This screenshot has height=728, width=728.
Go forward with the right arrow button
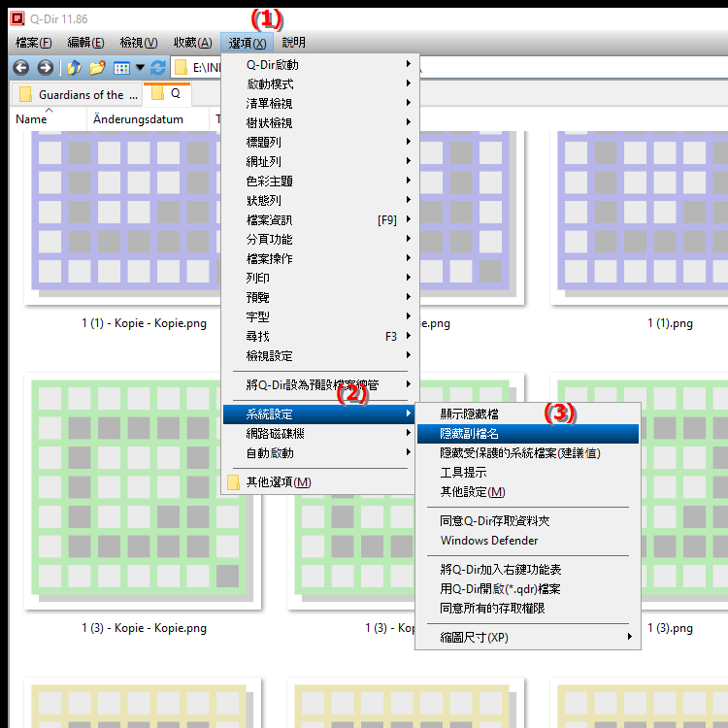(45, 68)
